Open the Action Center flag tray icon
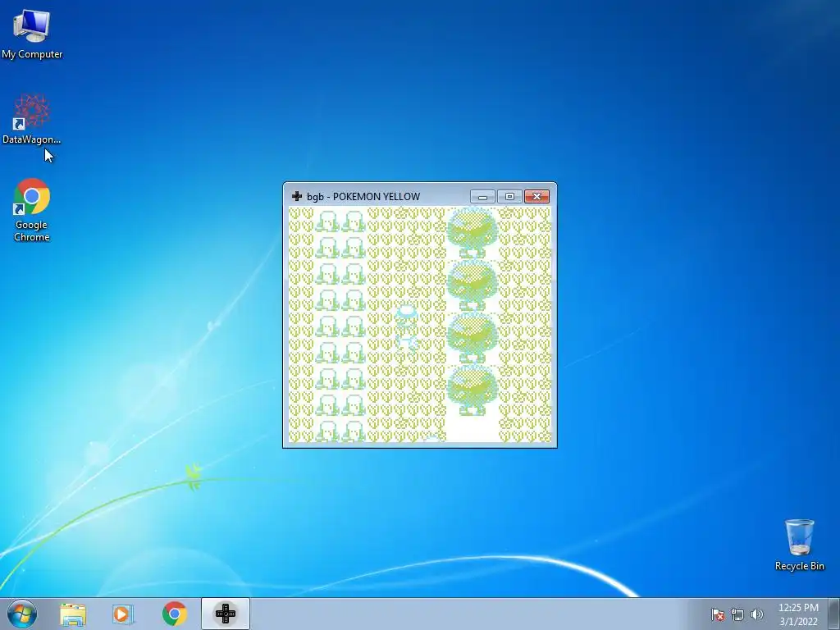 point(718,614)
